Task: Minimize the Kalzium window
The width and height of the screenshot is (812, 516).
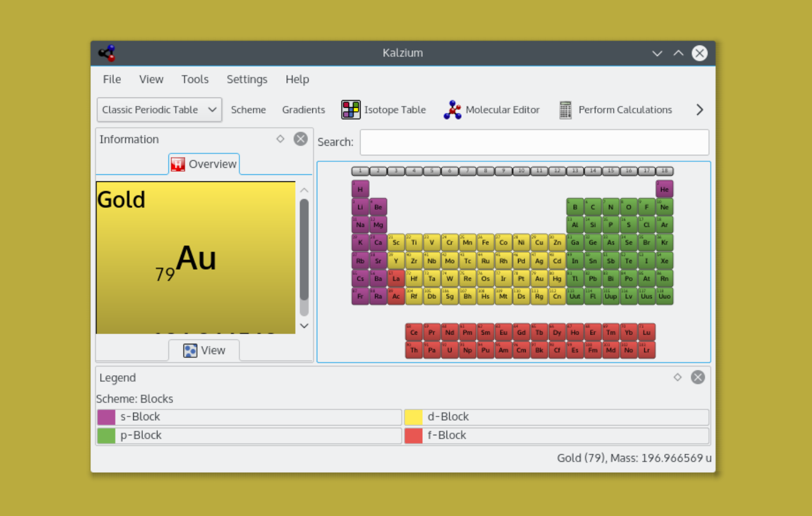Action: pos(657,53)
